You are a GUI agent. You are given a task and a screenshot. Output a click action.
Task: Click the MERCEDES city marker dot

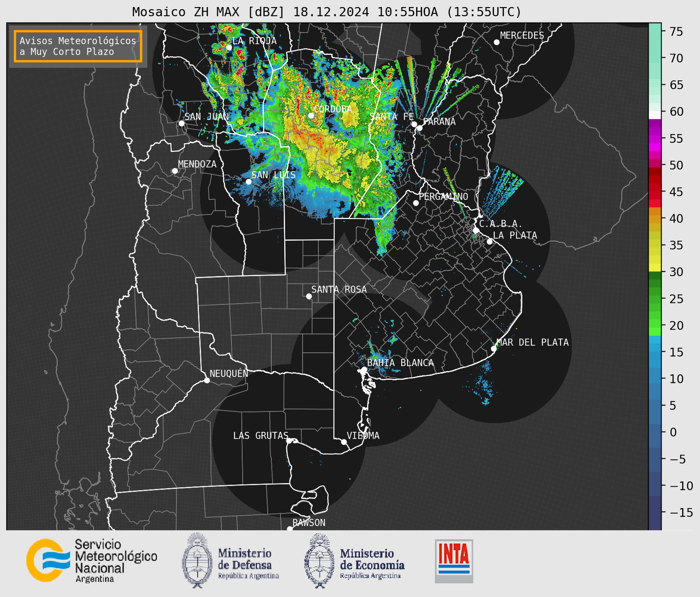point(497,42)
